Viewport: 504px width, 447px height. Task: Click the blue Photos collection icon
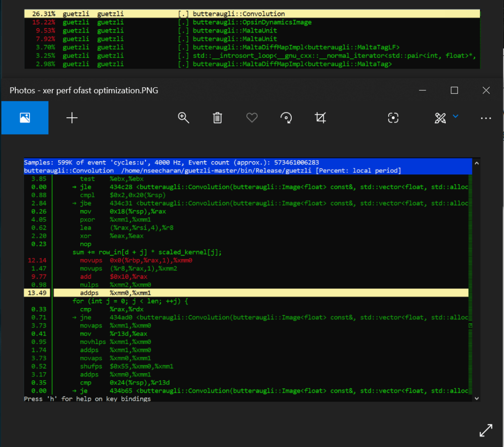[x=25, y=118]
